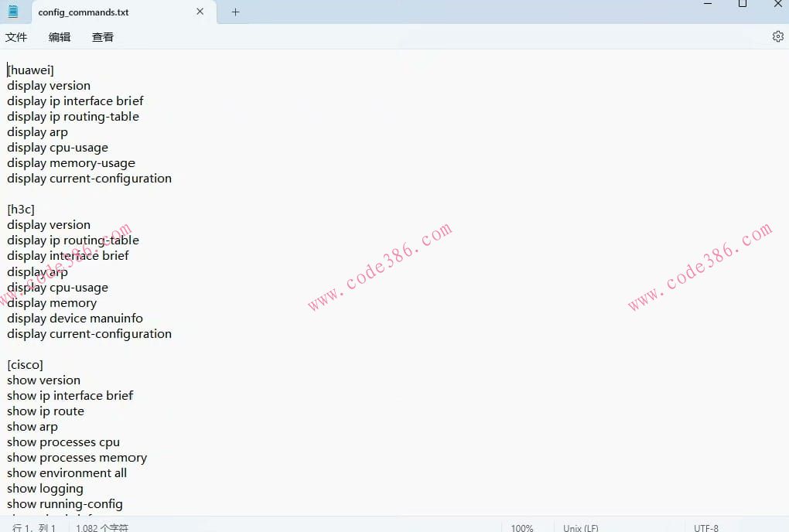Click the 'show processes cpu' line
The height and width of the screenshot is (532, 789).
(63, 442)
